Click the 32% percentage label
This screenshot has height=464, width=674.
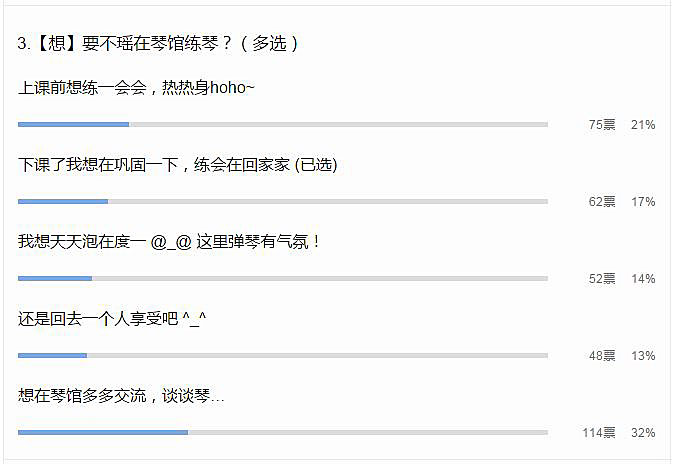[643, 433]
